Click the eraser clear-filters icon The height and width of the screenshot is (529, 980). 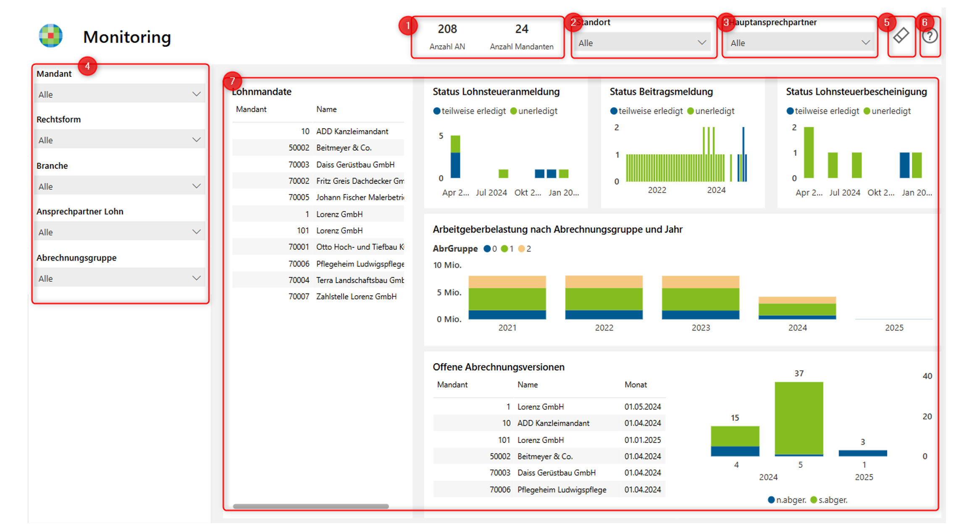[901, 36]
